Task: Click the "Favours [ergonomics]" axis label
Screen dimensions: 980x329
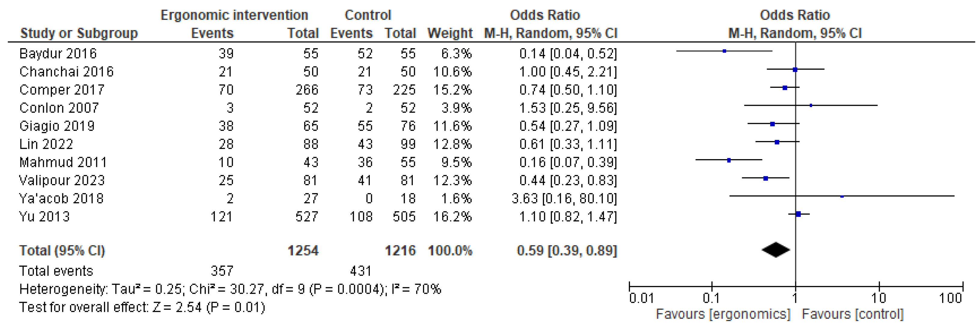Action: [723, 314]
